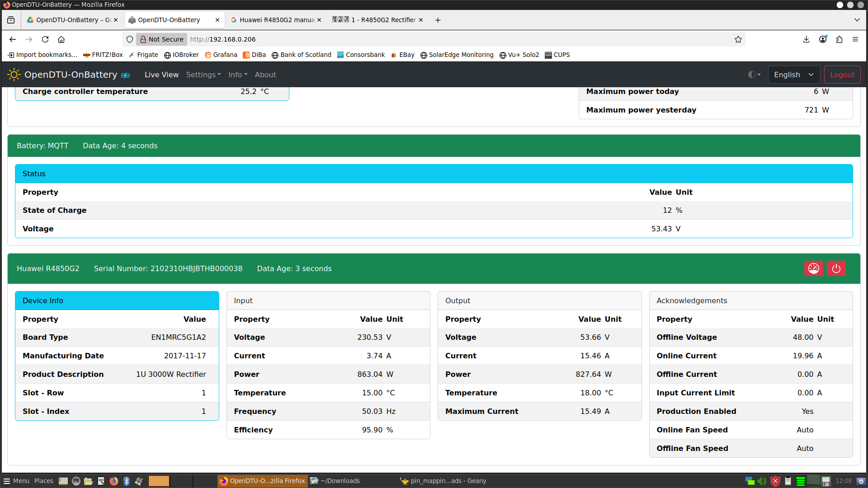Image resolution: width=868 pixels, height=488 pixels.
Task: Expand the Settings navbar dropdown
Action: [203, 75]
